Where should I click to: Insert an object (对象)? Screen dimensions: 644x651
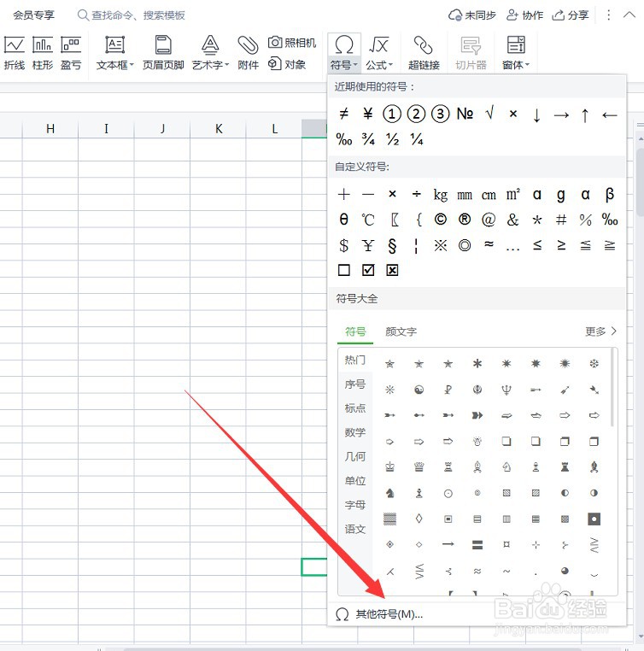287,64
